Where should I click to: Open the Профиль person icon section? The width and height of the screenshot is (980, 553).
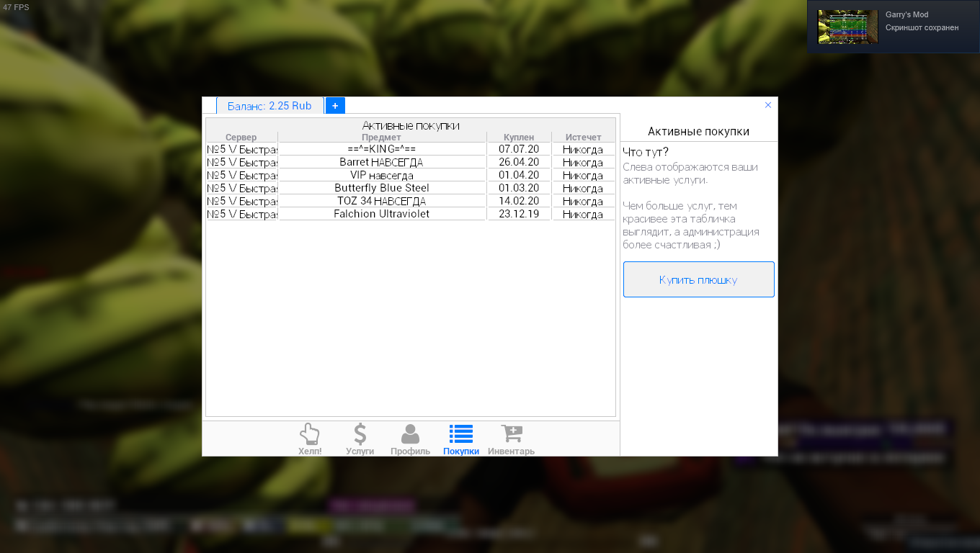coord(410,439)
